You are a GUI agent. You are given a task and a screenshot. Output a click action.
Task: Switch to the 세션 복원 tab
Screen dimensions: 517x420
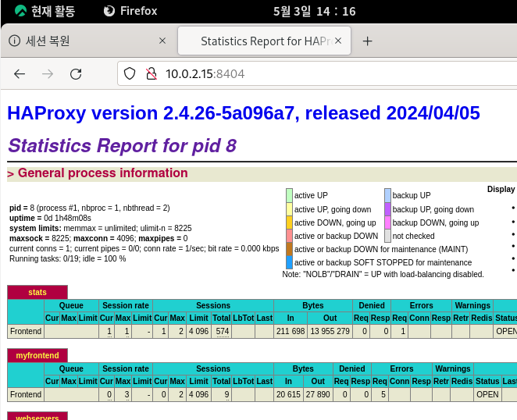[87, 41]
